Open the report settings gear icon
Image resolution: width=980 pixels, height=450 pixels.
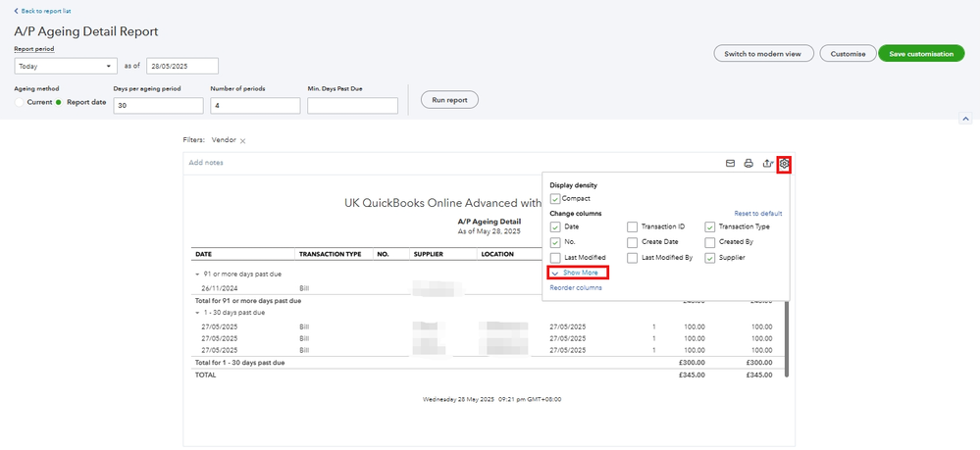pyautogui.click(x=784, y=163)
